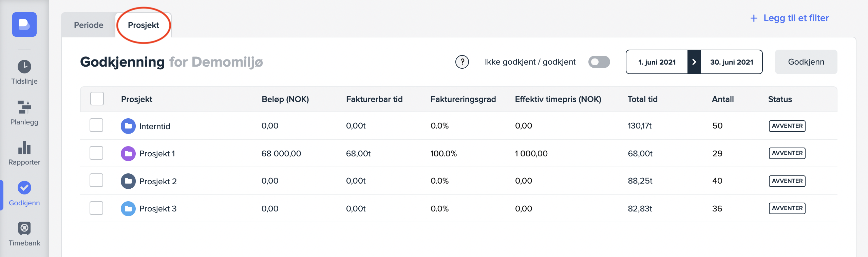Image resolution: width=868 pixels, height=257 pixels.
Task: Click the Prosjekt 1 purple folder icon
Action: (x=128, y=154)
